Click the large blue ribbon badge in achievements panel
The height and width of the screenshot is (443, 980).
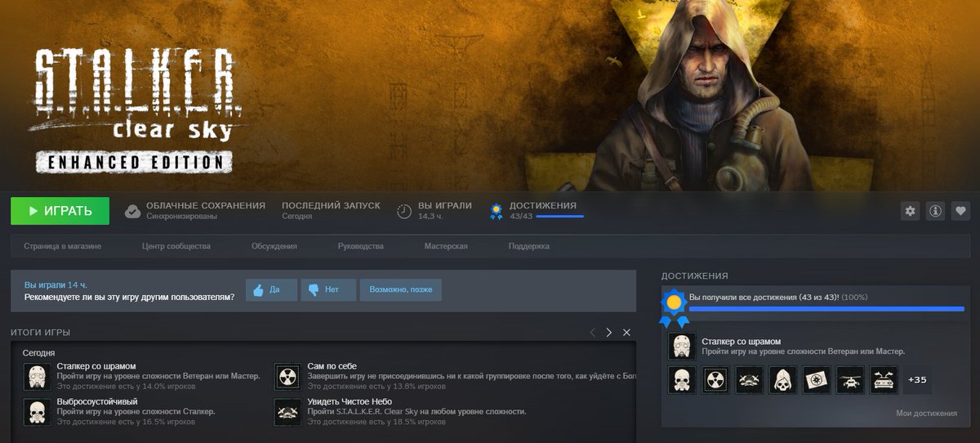(673, 308)
